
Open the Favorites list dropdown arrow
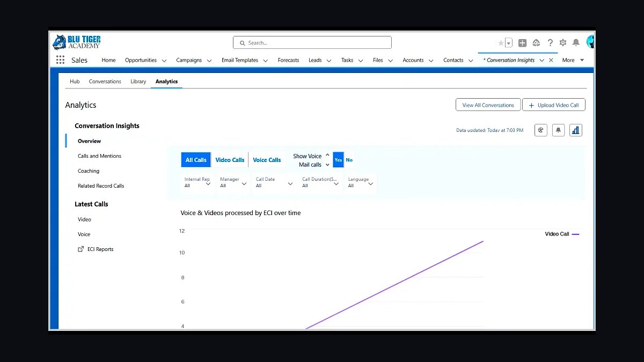pyautogui.click(x=509, y=43)
